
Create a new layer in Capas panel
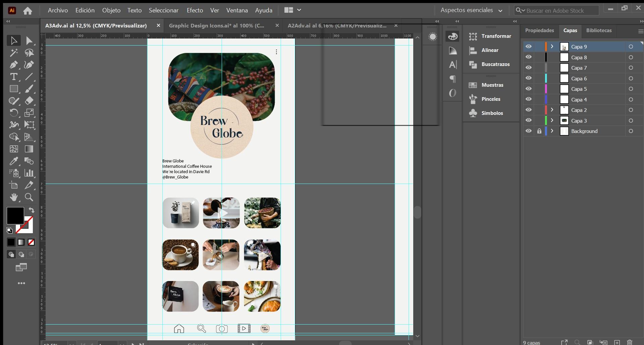pos(617,342)
